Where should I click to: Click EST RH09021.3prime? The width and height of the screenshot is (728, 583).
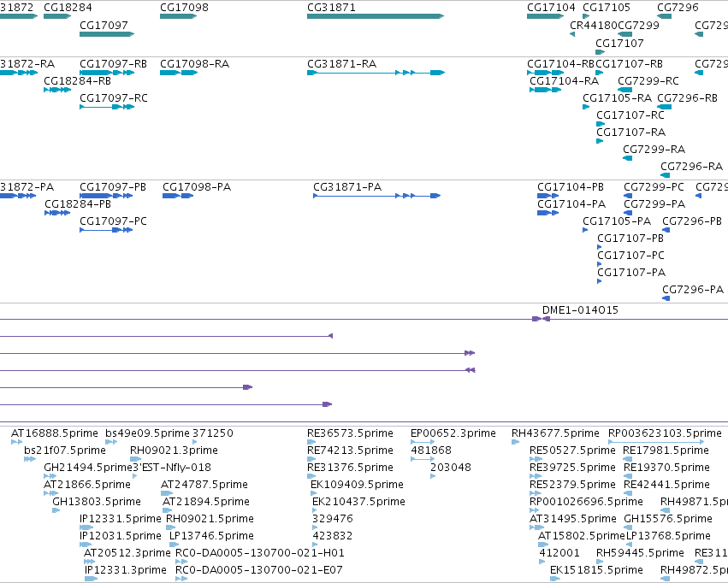coord(135,459)
